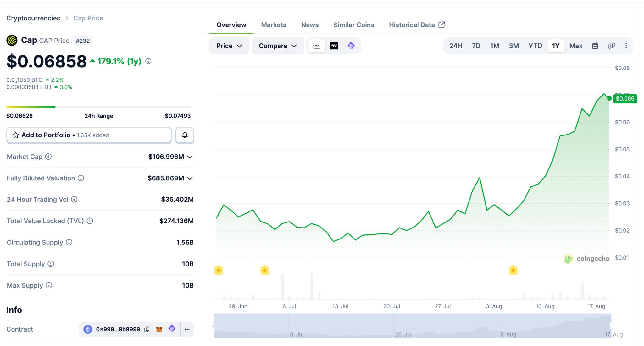Open the calendar date range picker
This screenshot has height=346, width=644.
(x=595, y=46)
